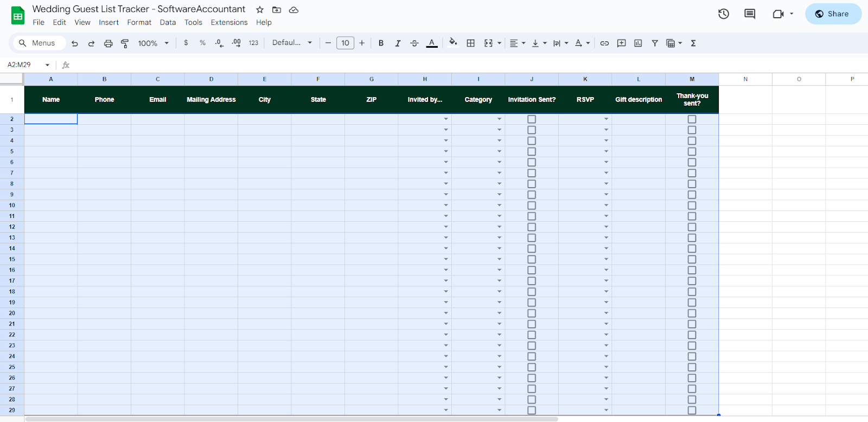This screenshot has height=422, width=868.
Task: Format as currency with dollar icon
Action: 186,43
